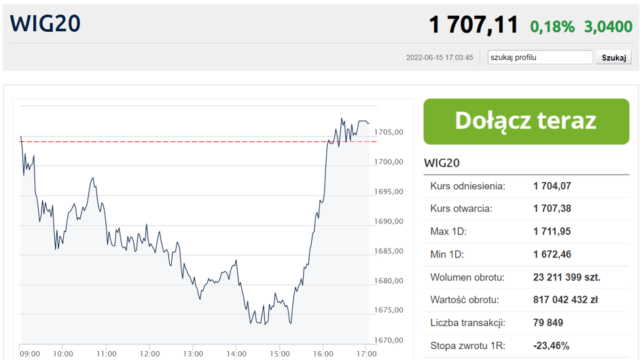The image size is (644, 360).
Task: Click the yearly return value -23,46%
Action: (x=551, y=346)
